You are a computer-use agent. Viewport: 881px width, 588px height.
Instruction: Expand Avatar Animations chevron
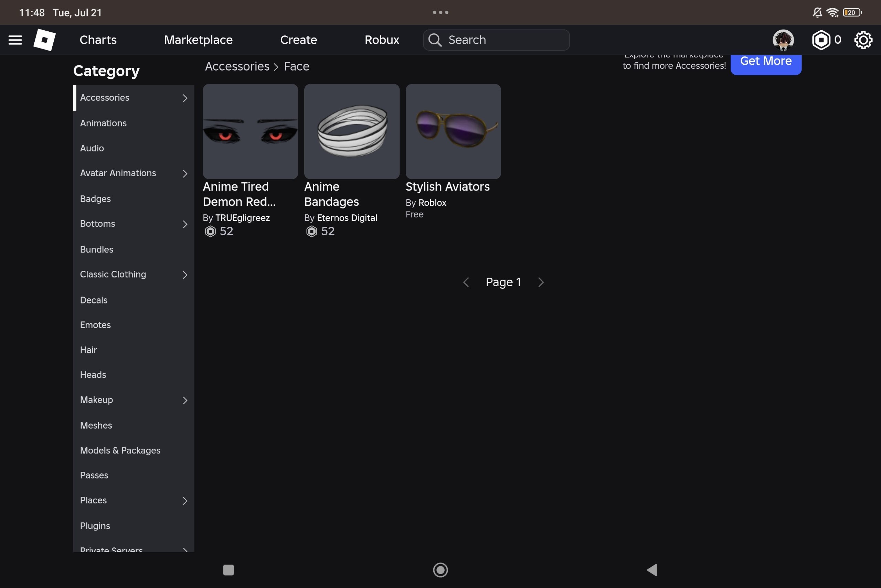(x=185, y=174)
